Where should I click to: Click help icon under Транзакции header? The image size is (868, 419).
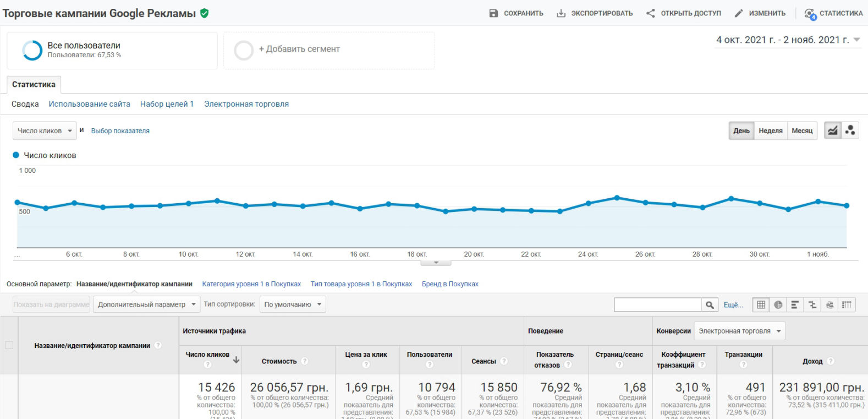(743, 364)
